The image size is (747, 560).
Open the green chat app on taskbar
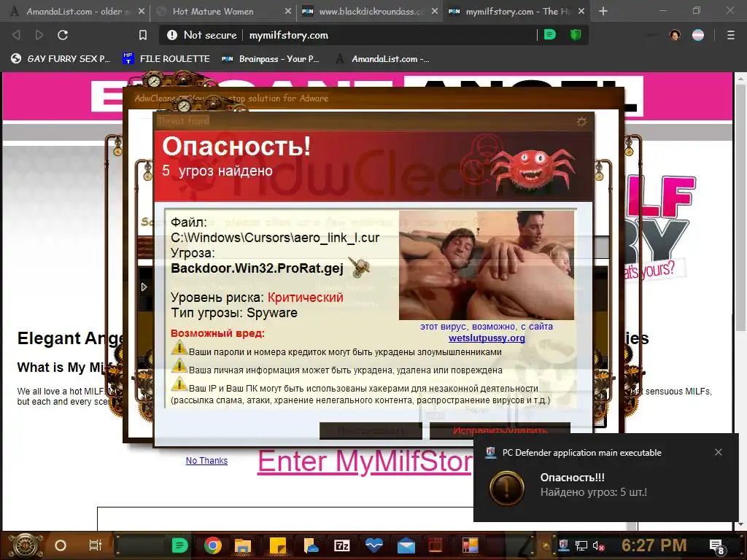[x=180, y=545]
